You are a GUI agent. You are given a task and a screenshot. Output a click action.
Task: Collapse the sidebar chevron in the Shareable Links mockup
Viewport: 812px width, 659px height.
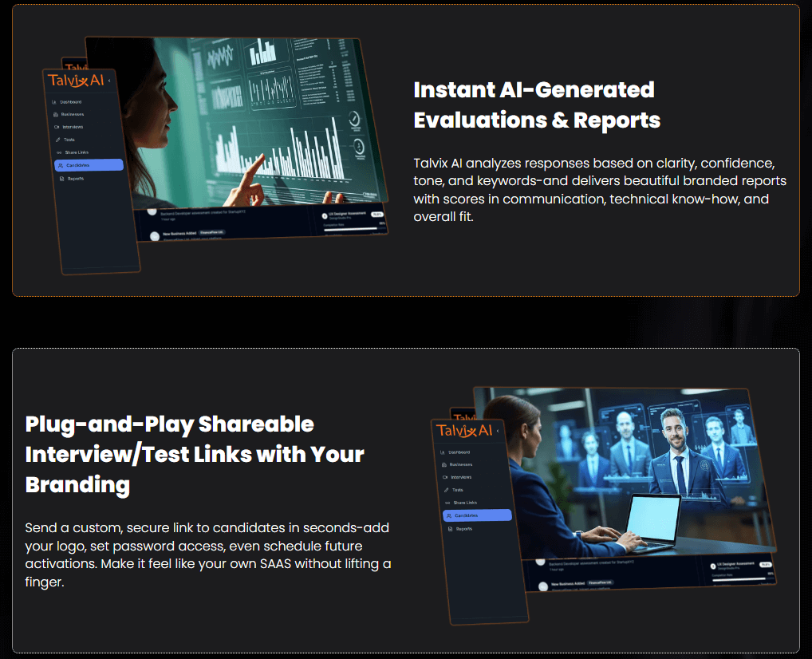498,431
